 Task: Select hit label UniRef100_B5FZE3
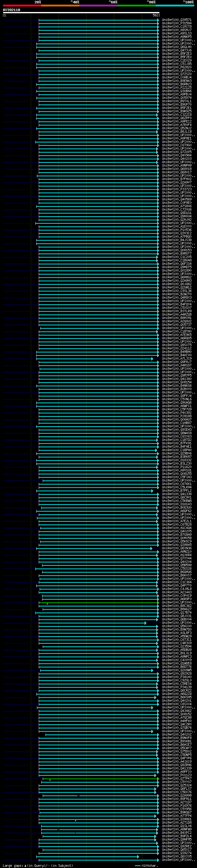pyautogui.click(x=176, y=54)
